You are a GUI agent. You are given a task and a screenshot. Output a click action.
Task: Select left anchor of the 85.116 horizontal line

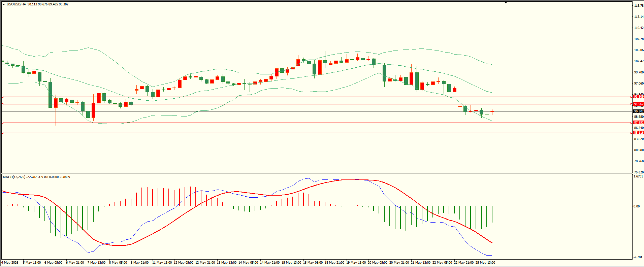tap(3, 133)
